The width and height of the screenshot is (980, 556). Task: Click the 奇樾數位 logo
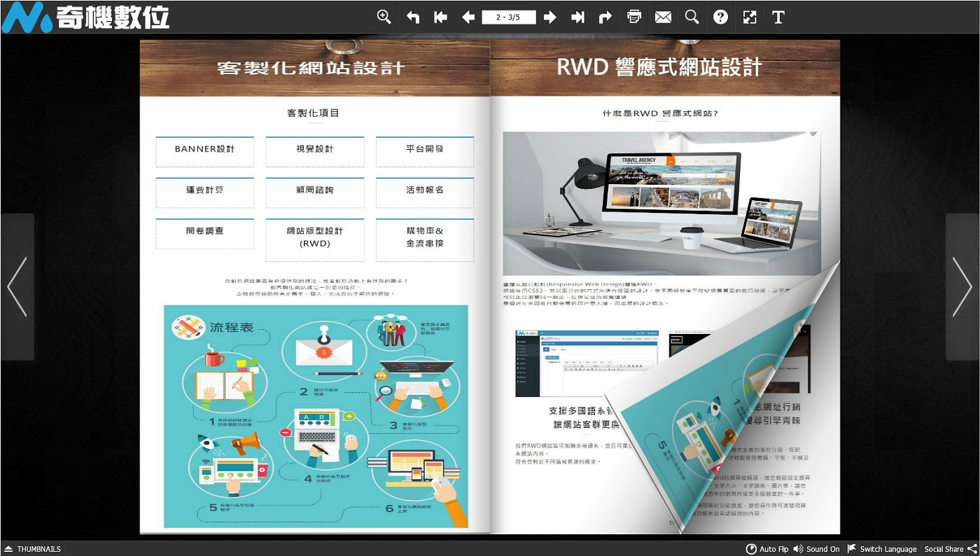tap(85, 17)
